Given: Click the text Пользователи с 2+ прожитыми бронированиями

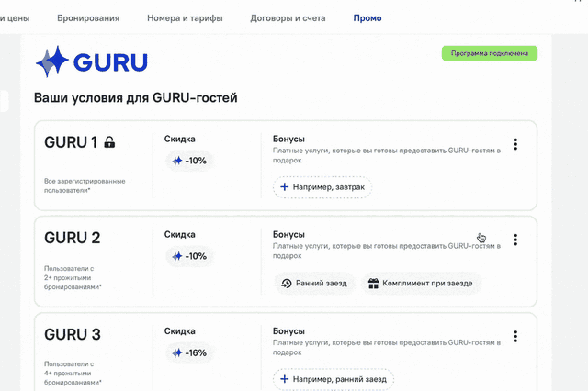Looking at the screenshot, I should [73, 277].
